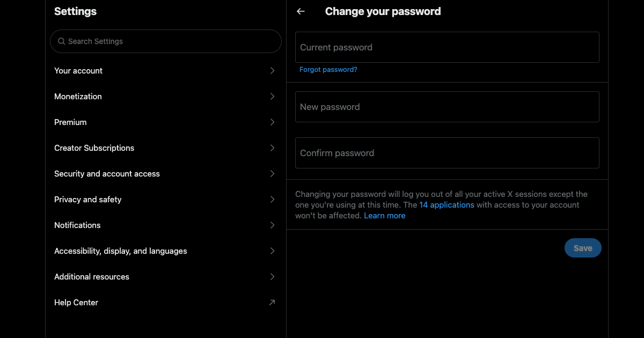Click the New password field

447,106
